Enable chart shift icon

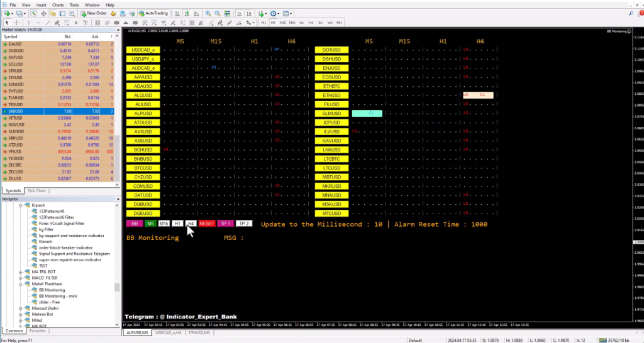click(249, 14)
